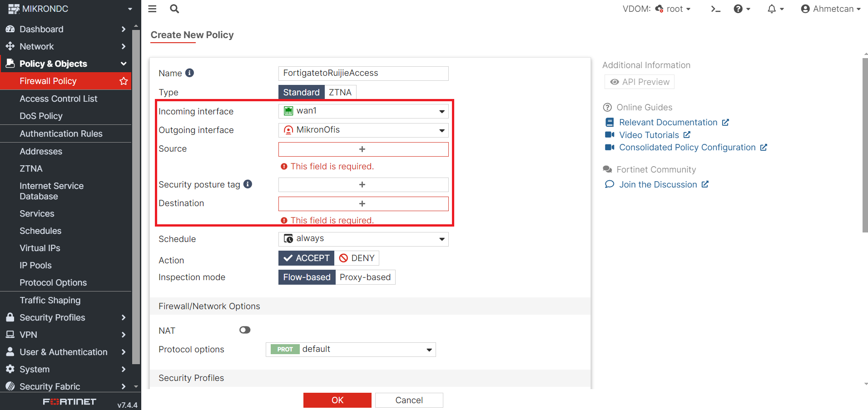The height and width of the screenshot is (410, 868).
Task: Click the API Preview button
Action: tap(640, 82)
